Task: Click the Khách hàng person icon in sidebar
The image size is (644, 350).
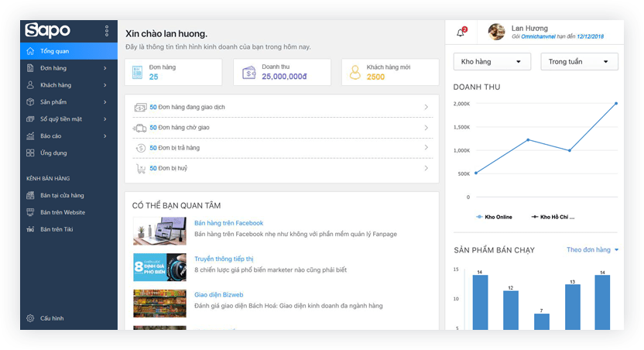Action: point(30,84)
